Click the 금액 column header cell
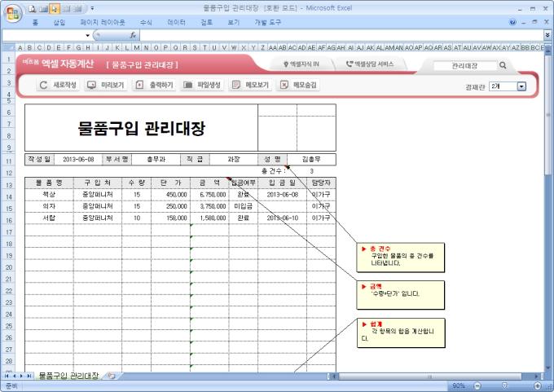The image size is (554, 392). [x=209, y=183]
